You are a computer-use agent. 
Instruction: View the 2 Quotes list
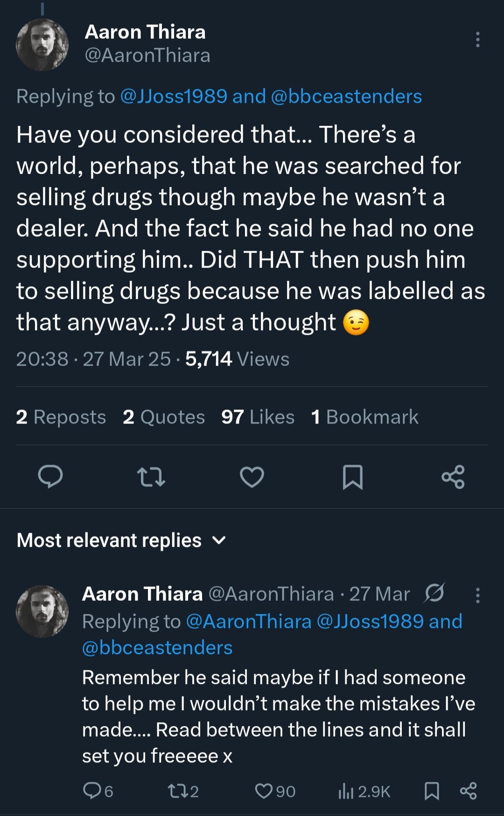tap(164, 417)
